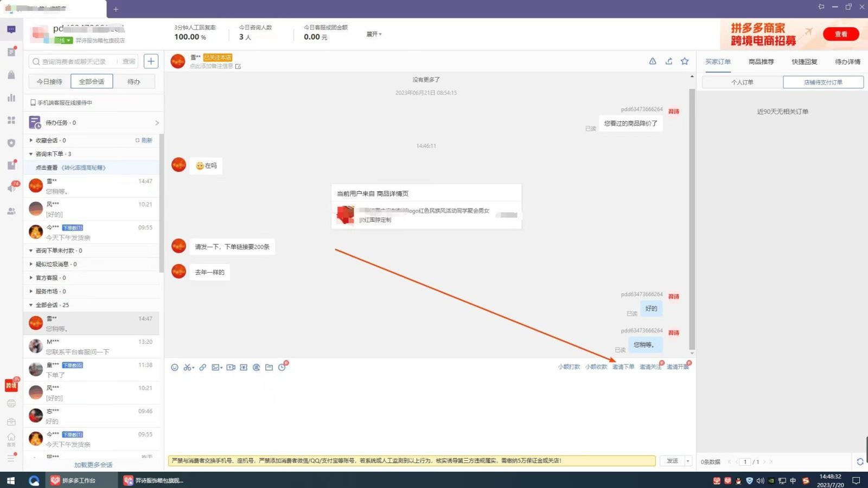Click the send image icon in toolbar
This screenshot has width=868, height=488.
(x=216, y=367)
